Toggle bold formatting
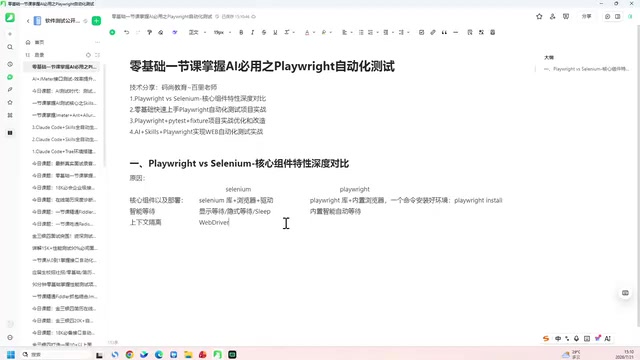Image resolution: width=640 pixels, height=360 pixels. (x=241, y=32)
